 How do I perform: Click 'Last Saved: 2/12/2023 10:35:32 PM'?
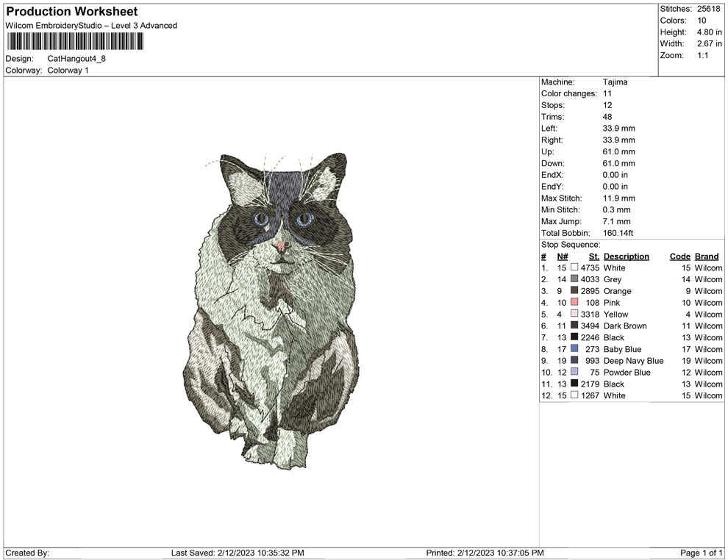[238, 553]
